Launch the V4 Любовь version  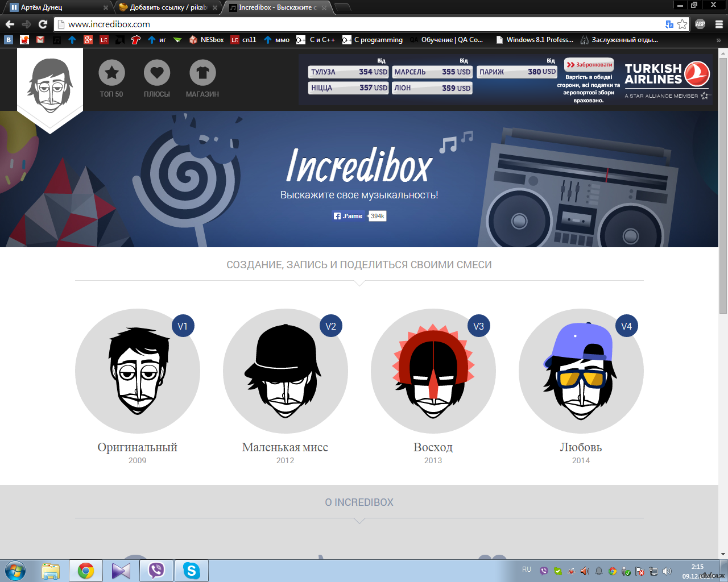[x=581, y=371]
